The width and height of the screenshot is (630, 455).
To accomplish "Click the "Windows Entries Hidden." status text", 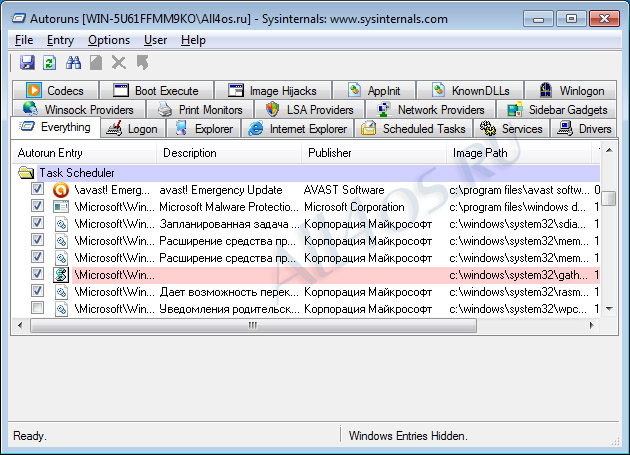I will point(408,436).
